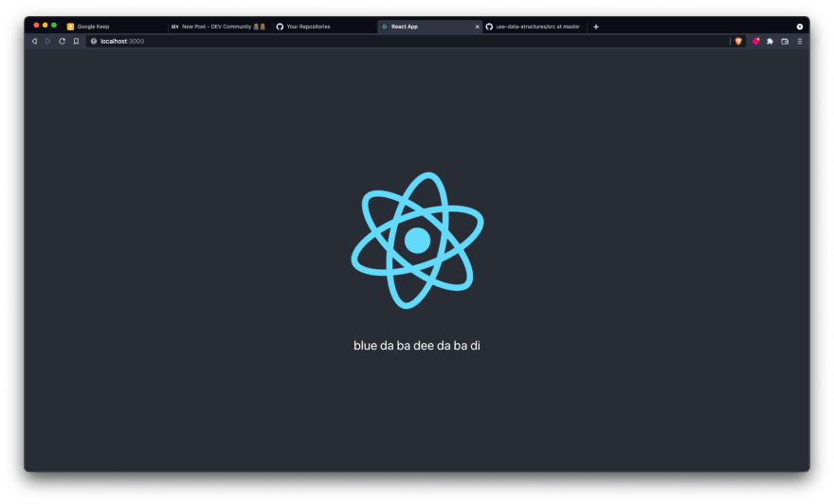Close the React App tab

[x=477, y=27]
